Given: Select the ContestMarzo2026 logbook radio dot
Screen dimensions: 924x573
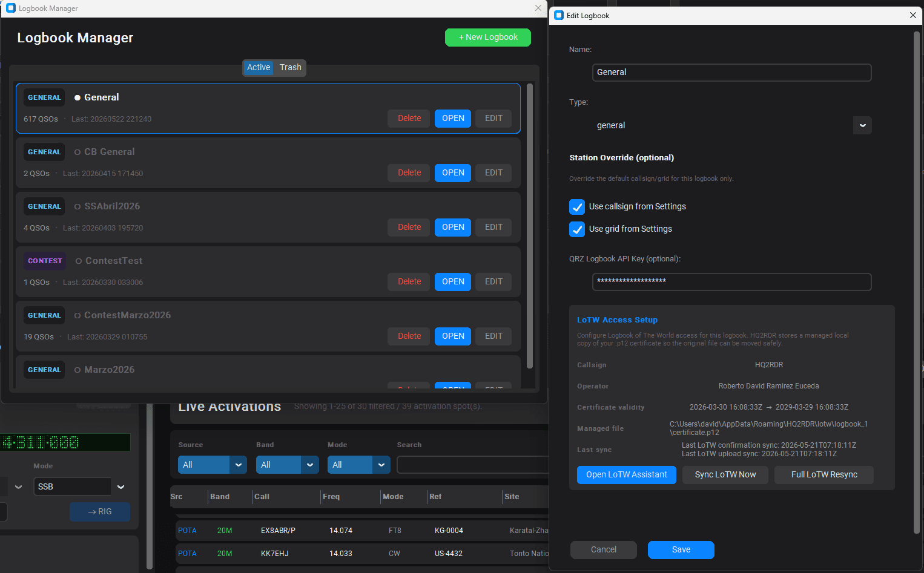Looking at the screenshot, I should click(78, 315).
